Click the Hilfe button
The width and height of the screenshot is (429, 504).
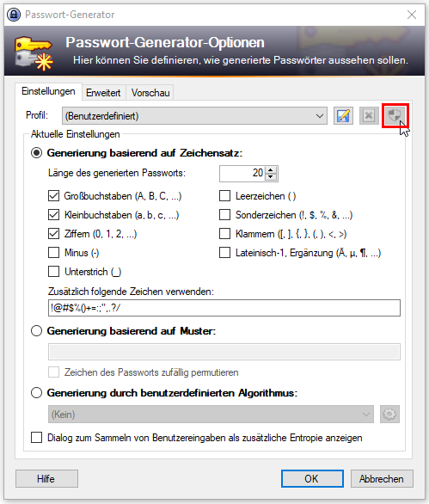coord(46,478)
